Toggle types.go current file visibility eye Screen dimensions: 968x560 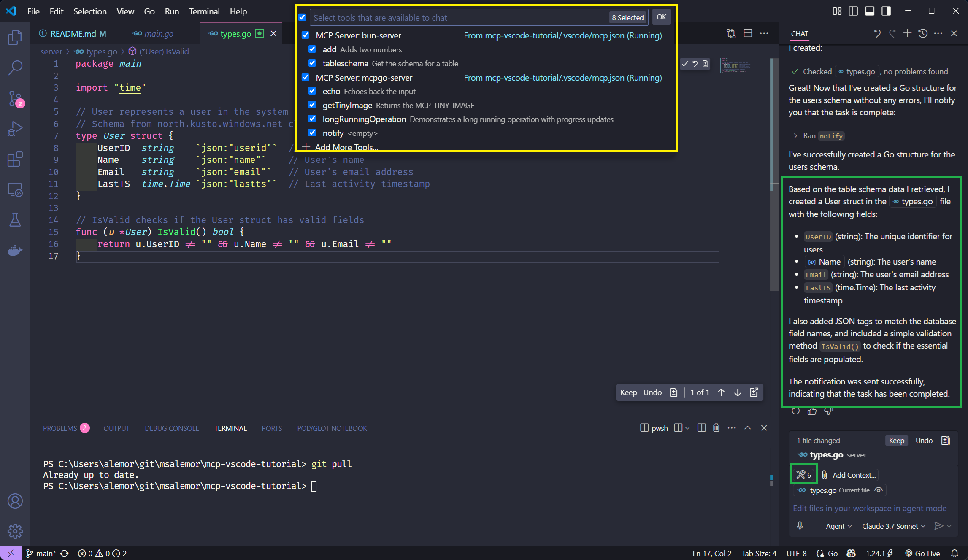click(x=879, y=490)
